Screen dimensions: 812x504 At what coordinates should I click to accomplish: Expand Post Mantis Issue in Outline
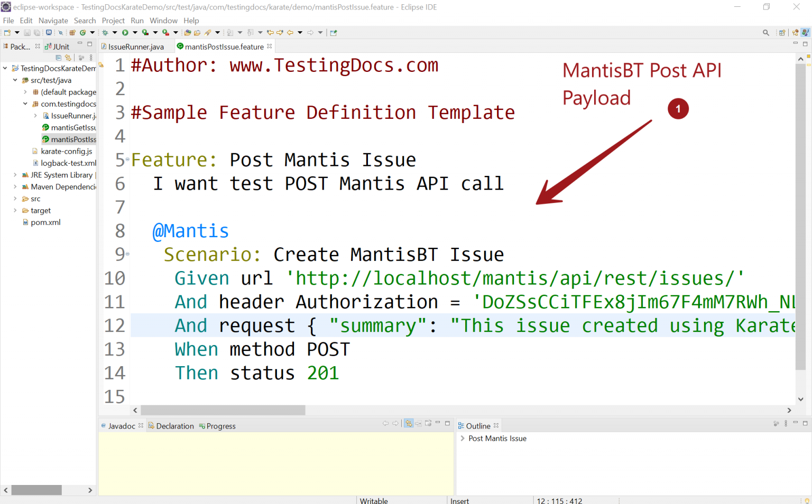click(463, 438)
